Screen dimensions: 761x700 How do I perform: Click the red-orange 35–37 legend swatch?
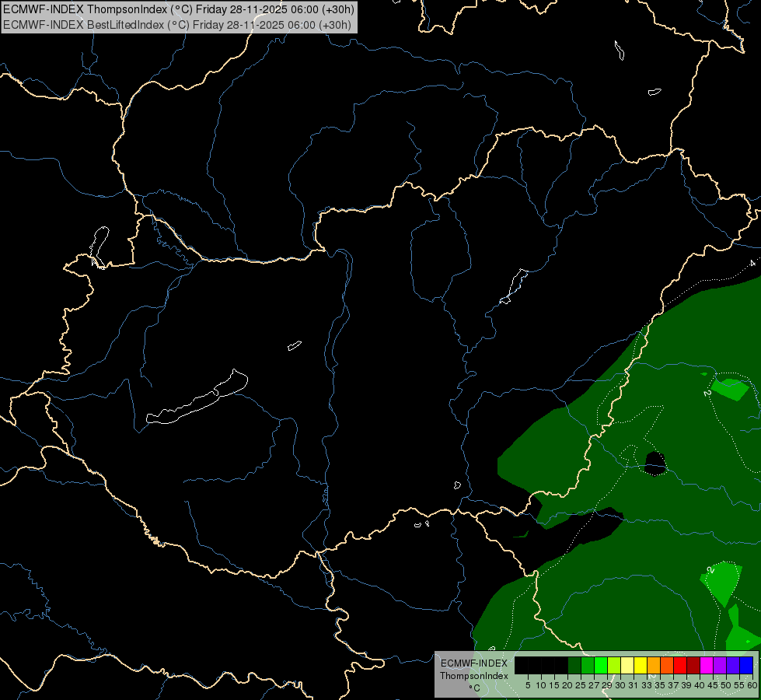667,666
